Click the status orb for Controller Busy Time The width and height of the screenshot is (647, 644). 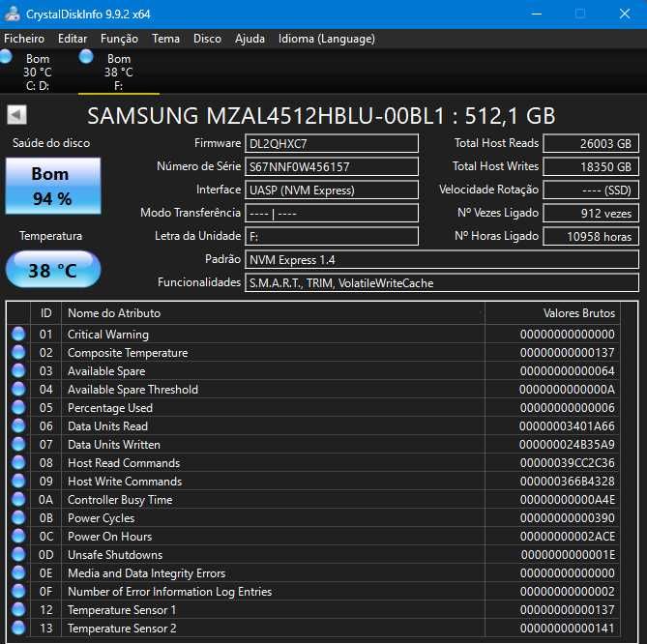point(18,499)
